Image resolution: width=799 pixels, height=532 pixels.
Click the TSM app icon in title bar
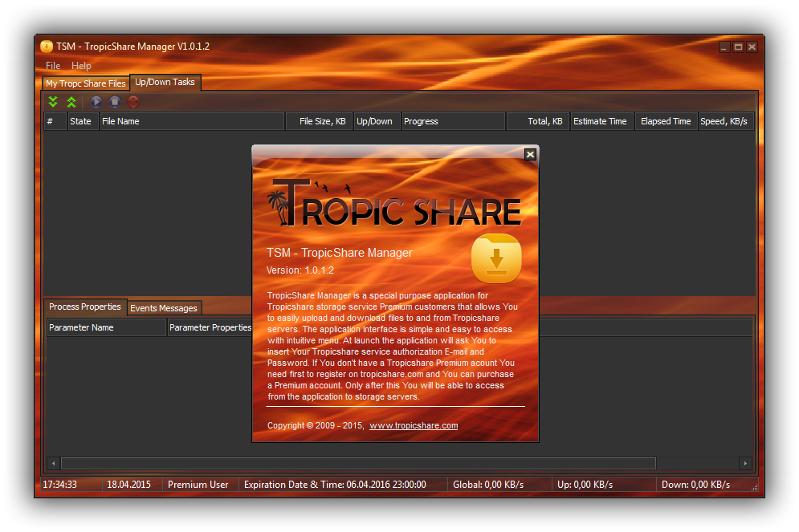[47, 47]
